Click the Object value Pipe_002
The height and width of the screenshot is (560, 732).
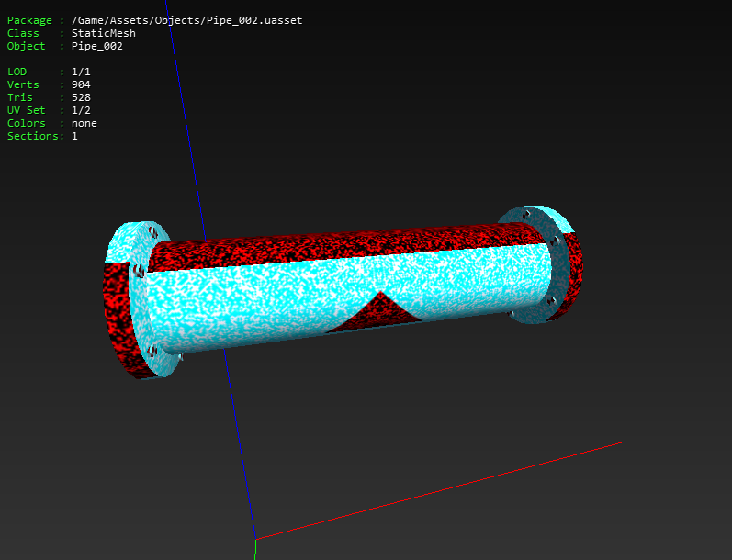(97, 46)
